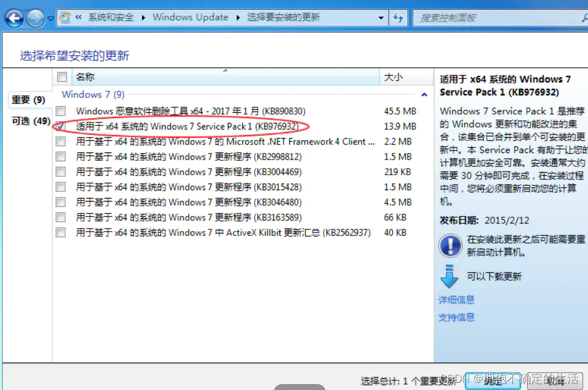Click the 取消 button
This screenshot has width=588, height=390.
tap(555, 380)
